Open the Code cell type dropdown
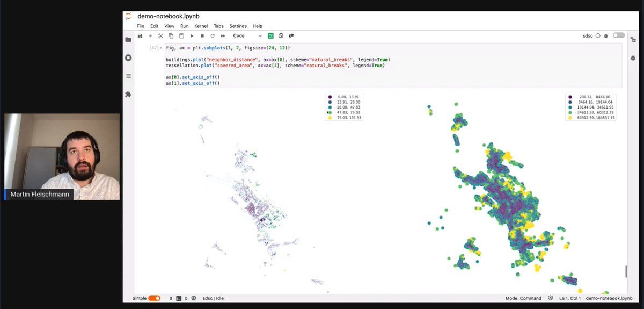 click(x=247, y=36)
